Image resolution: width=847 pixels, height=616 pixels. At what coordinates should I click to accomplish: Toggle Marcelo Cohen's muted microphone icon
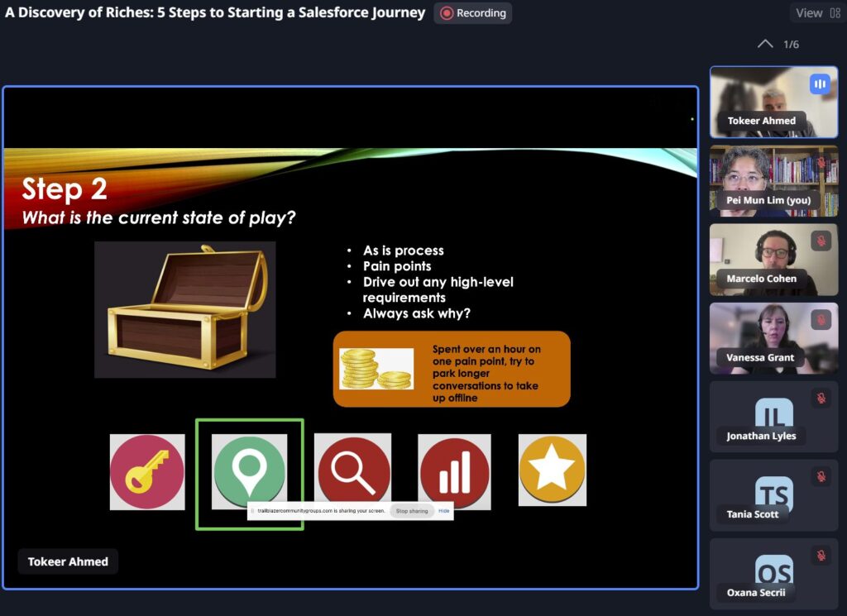821,241
